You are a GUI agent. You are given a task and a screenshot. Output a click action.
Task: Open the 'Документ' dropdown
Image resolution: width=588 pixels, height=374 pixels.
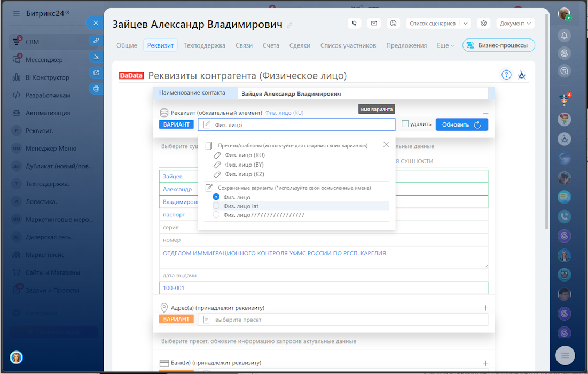point(515,24)
